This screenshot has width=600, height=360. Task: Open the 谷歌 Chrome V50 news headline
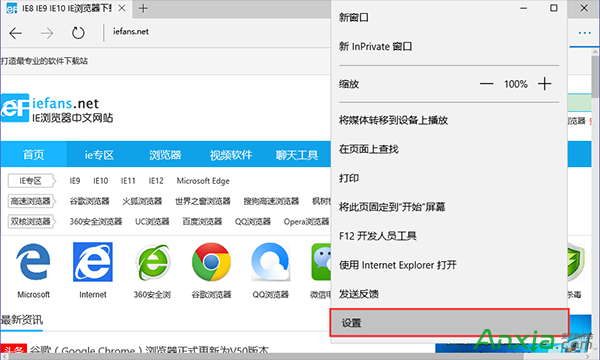(x=149, y=350)
